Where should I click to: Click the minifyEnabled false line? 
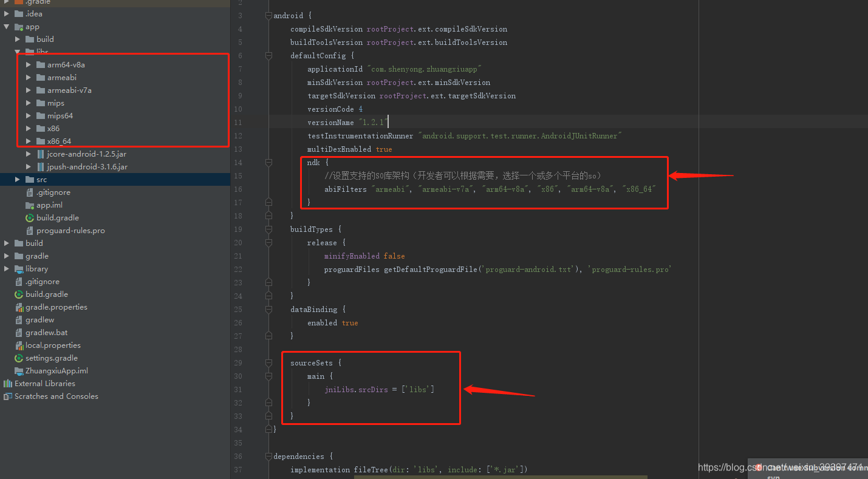coord(364,256)
